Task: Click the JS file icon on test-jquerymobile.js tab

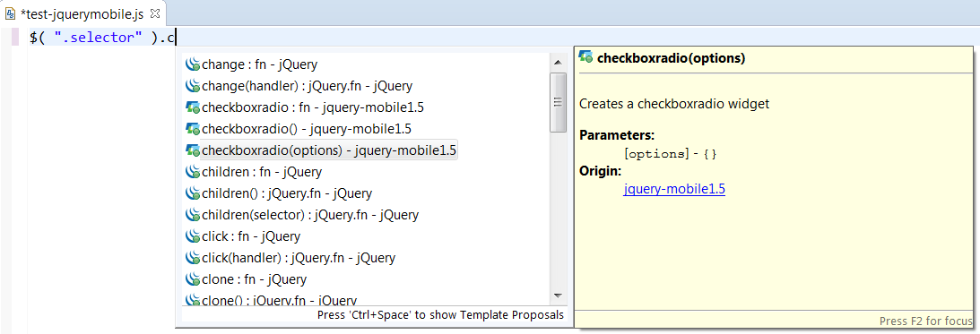Action: pyautogui.click(x=10, y=13)
